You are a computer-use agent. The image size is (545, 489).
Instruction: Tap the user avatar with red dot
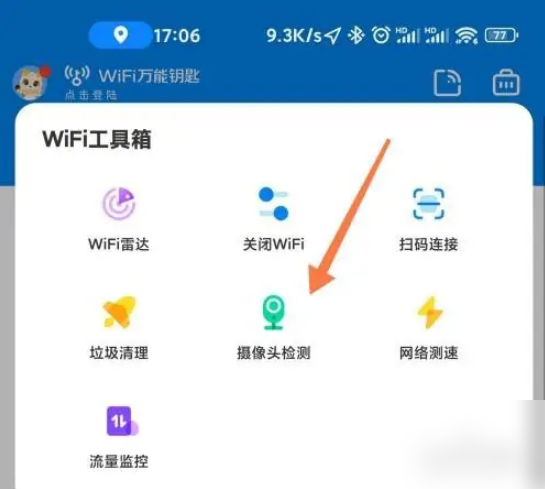point(31,82)
